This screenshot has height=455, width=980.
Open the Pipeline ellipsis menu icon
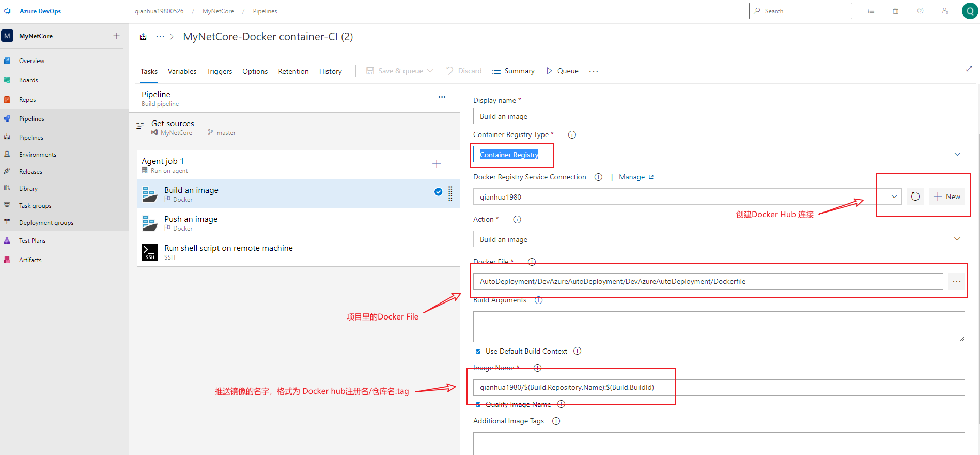442,97
